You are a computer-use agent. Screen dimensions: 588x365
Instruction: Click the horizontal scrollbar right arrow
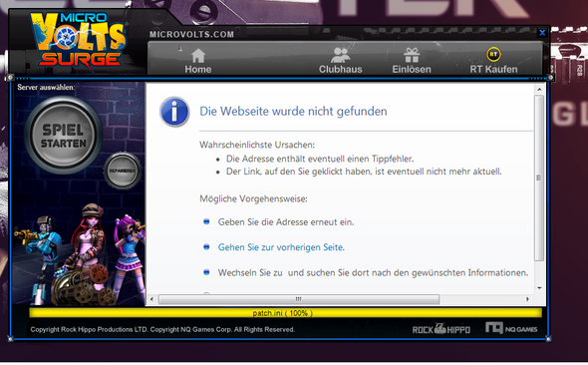pos(527,299)
